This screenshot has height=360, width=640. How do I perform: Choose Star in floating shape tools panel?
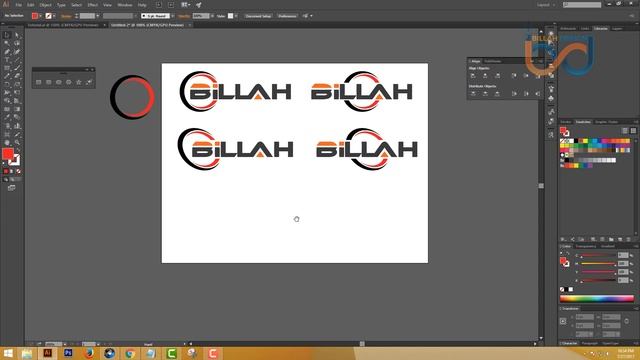[x=78, y=82]
